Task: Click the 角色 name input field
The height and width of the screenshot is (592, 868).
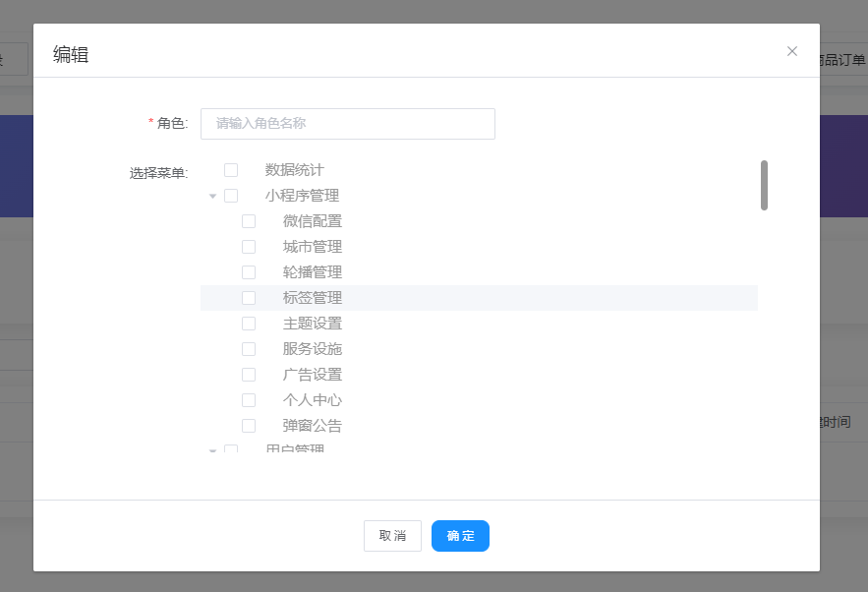Action: point(347,124)
